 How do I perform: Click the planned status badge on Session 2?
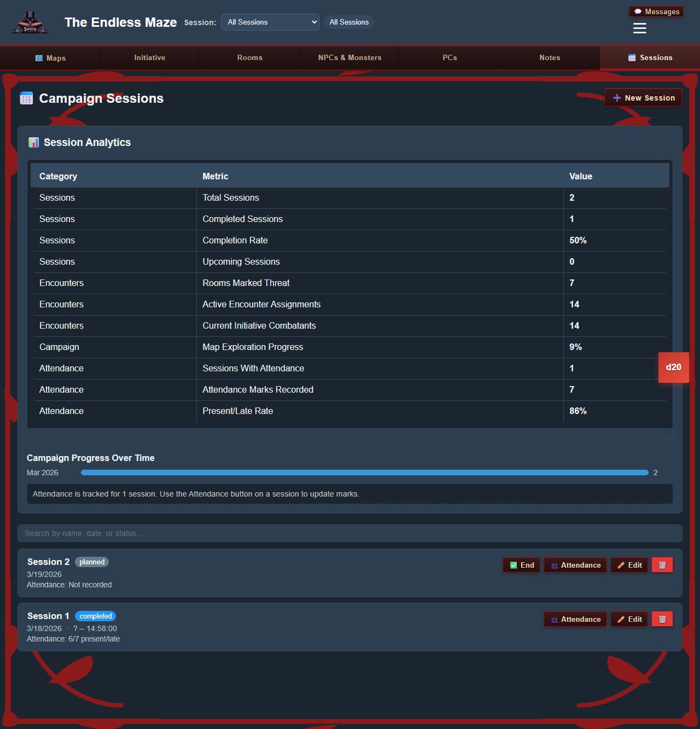[x=91, y=562]
